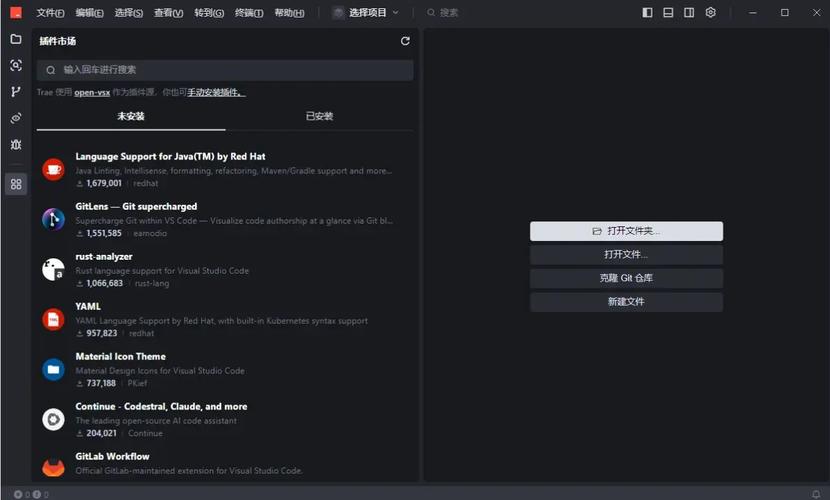
Task: Click the Extensions marketplace sidebar icon
Action: pyautogui.click(x=16, y=184)
